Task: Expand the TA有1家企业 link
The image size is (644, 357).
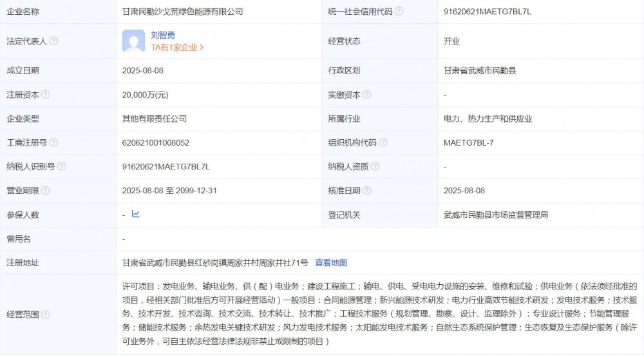Action: [177, 47]
